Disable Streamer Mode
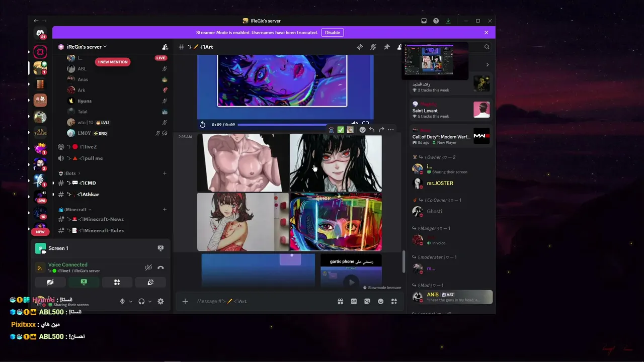 point(332,33)
